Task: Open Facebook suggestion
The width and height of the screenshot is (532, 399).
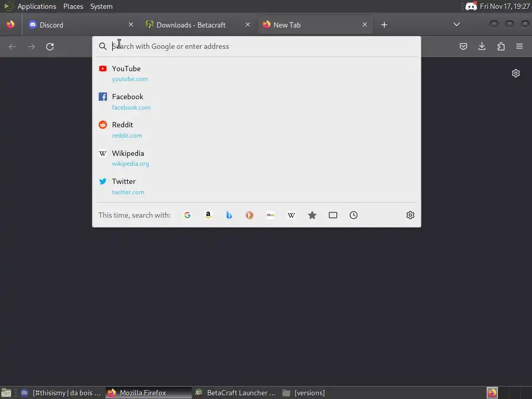Action: click(x=257, y=102)
